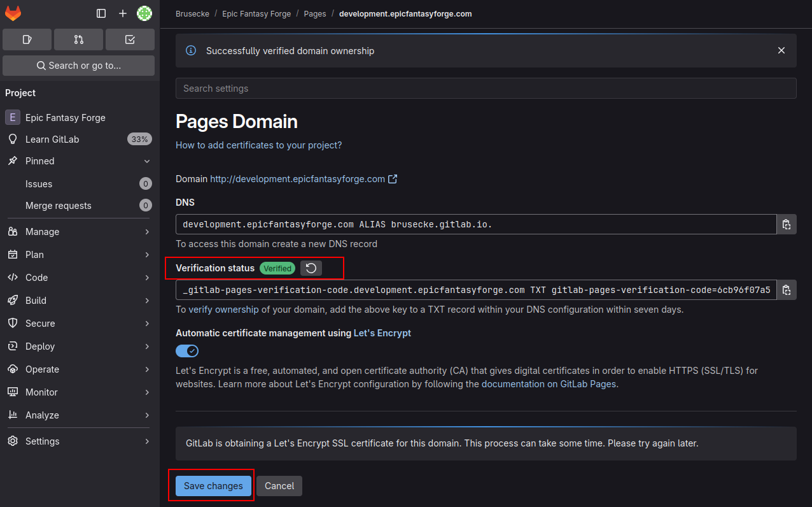Viewport: 812px width, 507px height.
Task: Click the info icon in alert banner
Action: pos(191,50)
